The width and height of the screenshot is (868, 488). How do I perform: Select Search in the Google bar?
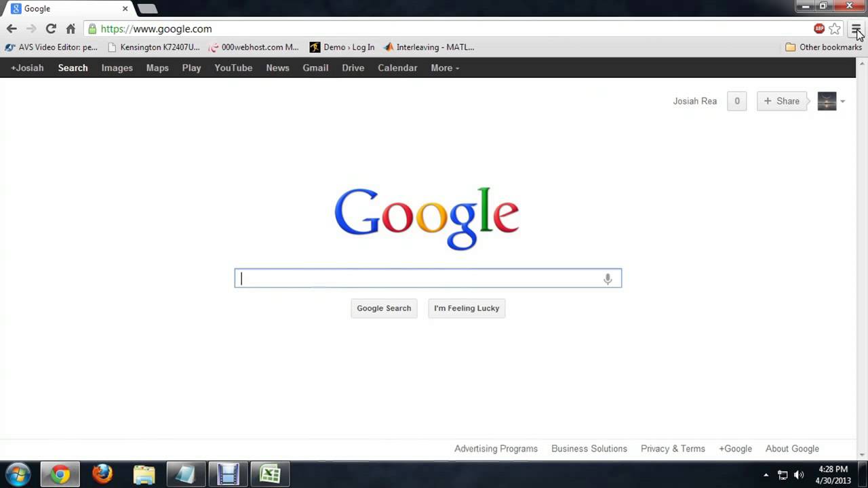(73, 68)
